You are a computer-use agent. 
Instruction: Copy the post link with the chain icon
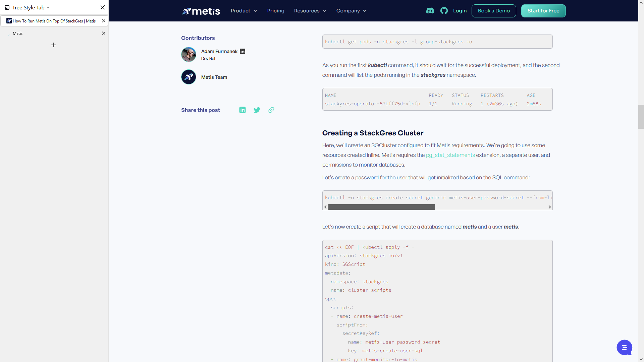[271, 110]
